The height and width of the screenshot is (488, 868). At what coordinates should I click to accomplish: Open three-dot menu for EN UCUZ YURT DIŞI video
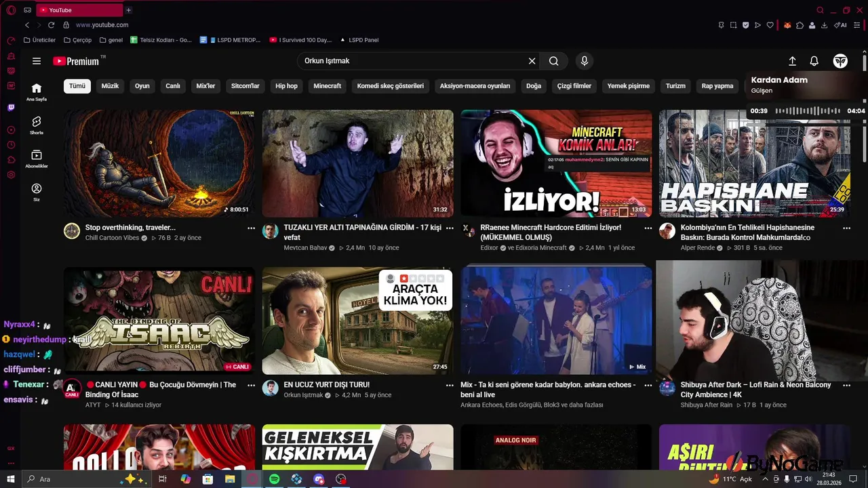(450, 385)
